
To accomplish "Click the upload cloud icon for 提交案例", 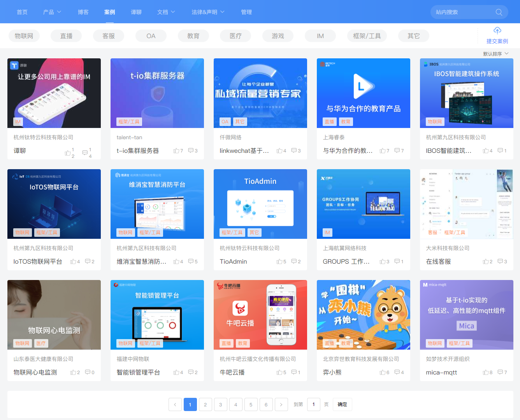I will coord(497,30).
